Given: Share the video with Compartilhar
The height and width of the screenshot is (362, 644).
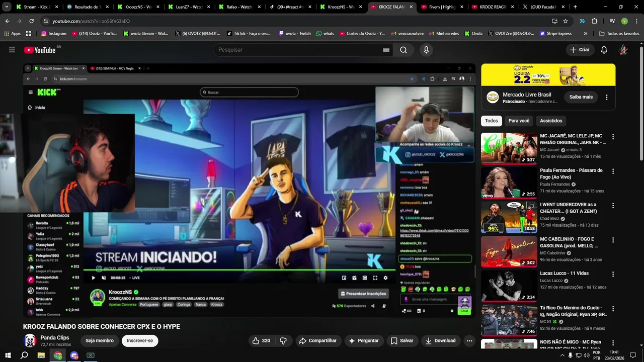Looking at the screenshot, I should [x=317, y=340].
